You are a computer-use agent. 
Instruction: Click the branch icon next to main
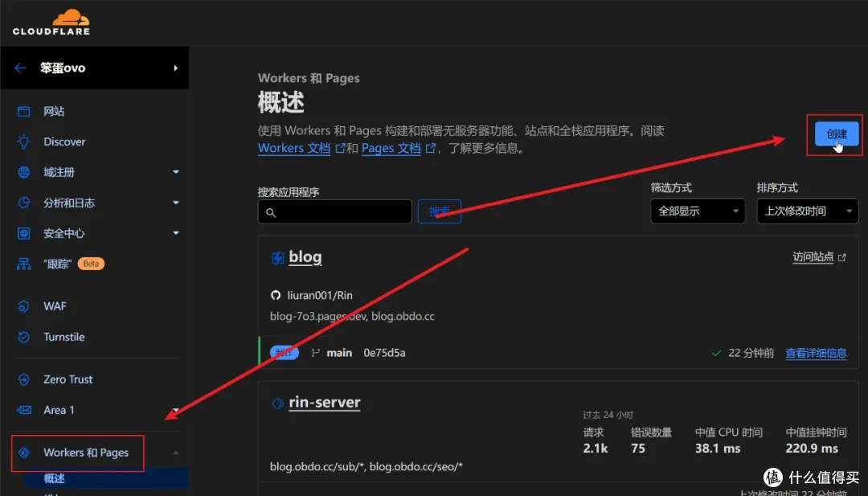(x=316, y=353)
